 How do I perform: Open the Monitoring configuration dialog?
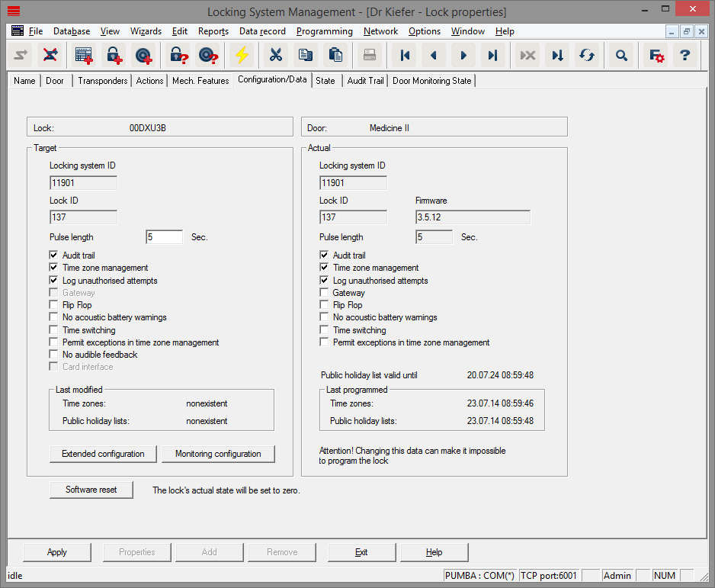tap(218, 453)
